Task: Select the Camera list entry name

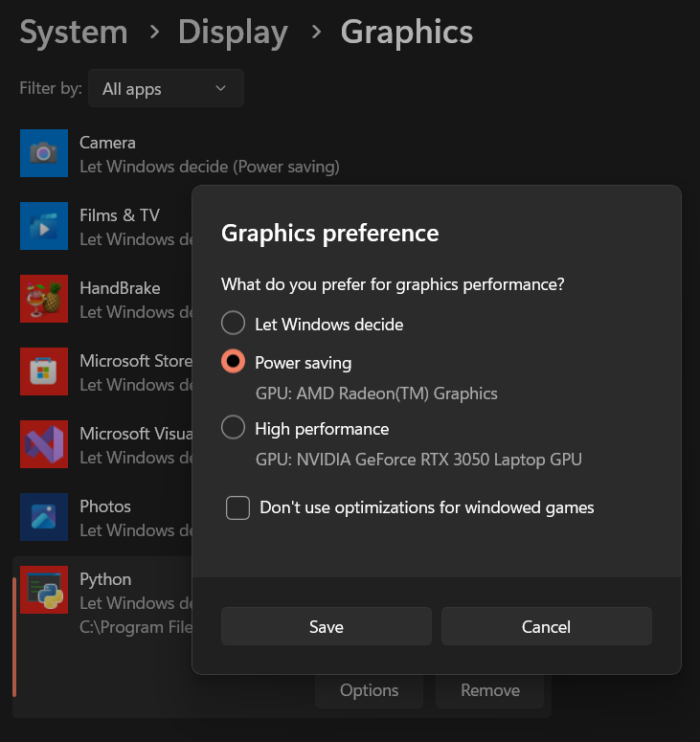Action: point(107,143)
